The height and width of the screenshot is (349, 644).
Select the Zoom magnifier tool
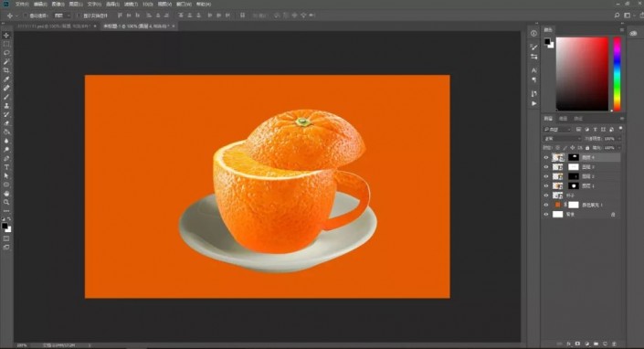point(6,202)
